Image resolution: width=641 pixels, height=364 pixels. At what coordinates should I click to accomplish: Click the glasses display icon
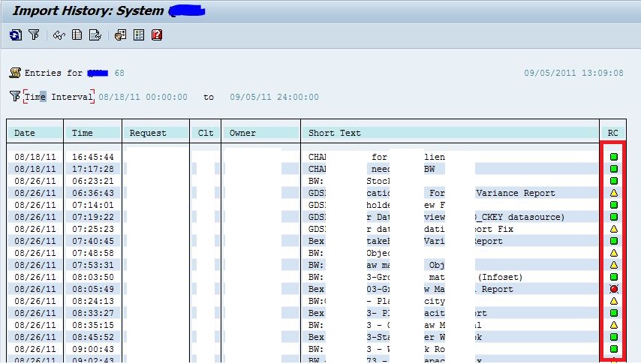(59, 35)
